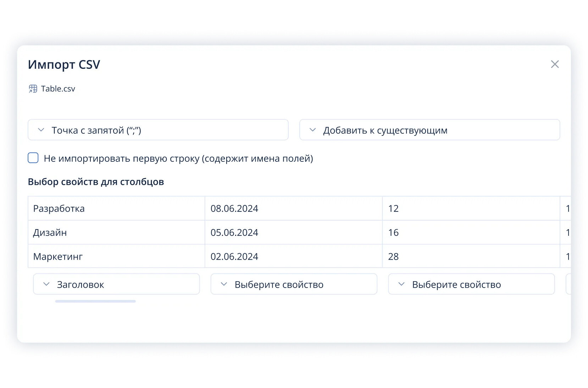The width and height of the screenshot is (588, 388).
Task: Click the 08.06.2024 date cell
Action: point(294,209)
